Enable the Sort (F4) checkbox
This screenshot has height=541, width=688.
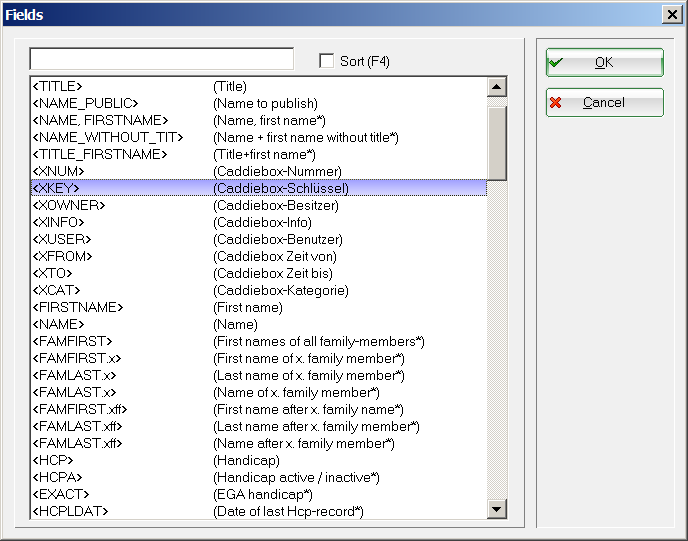(x=326, y=61)
